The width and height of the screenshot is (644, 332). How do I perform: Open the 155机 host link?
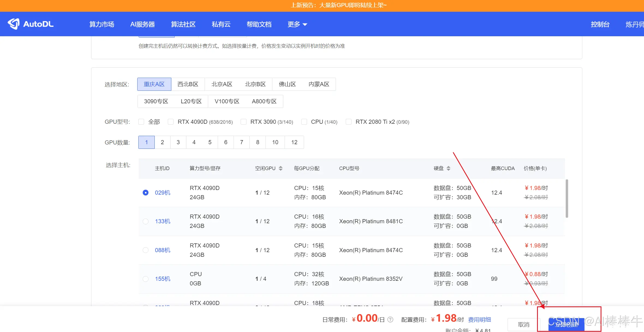click(163, 279)
